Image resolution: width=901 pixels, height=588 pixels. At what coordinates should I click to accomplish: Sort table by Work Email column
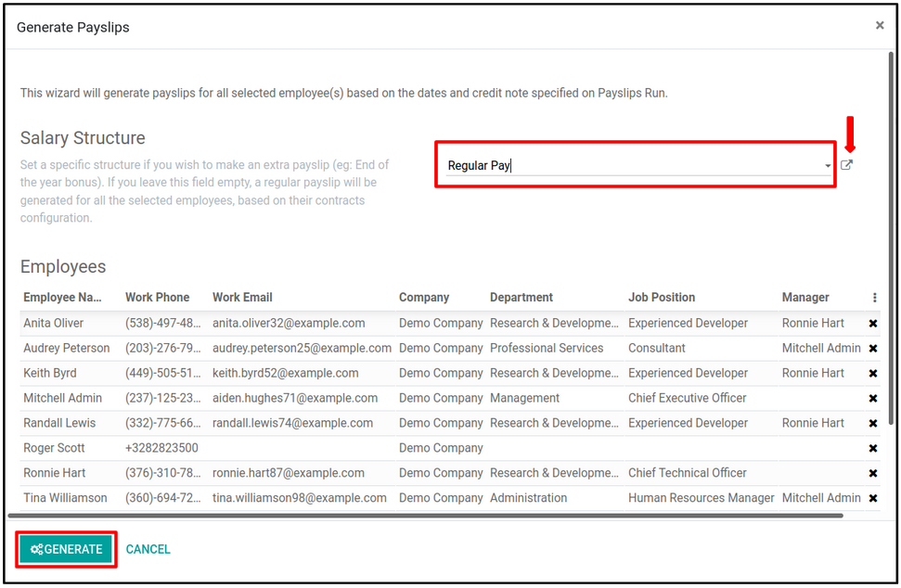(x=242, y=298)
